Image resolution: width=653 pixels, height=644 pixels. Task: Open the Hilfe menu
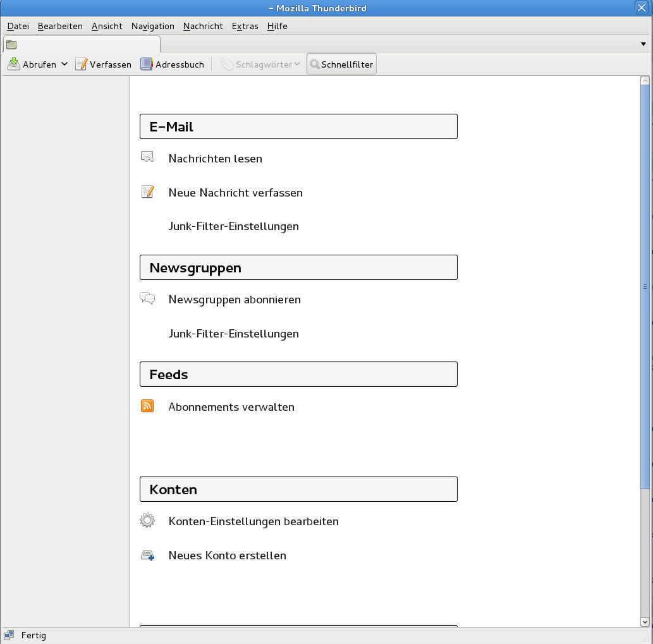(278, 26)
